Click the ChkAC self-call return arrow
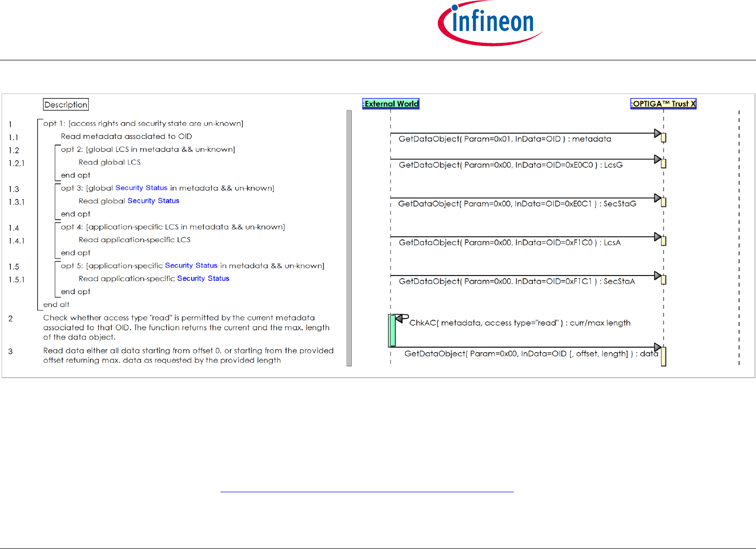Screen dimensions: 756x549 [402, 319]
